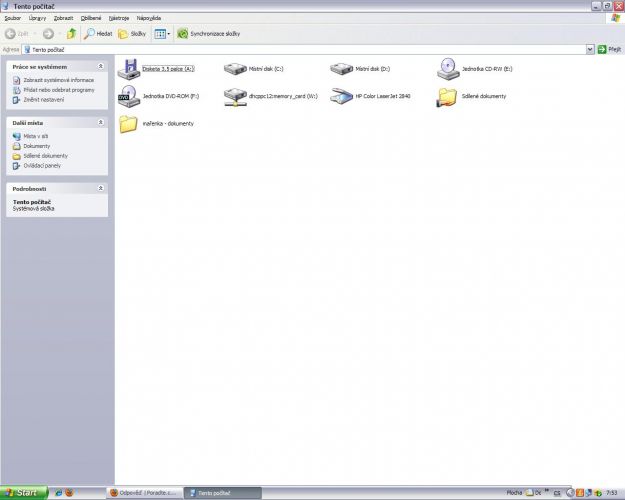This screenshot has height=500, width=625.
Task: Click Zobrazit systémové informace link
Action: (x=59, y=80)
